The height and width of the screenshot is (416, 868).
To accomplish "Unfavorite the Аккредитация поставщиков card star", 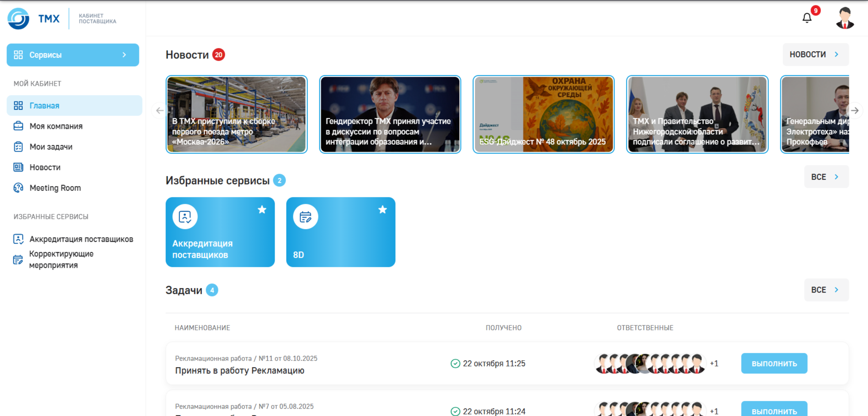I will (x=262, y=210).
